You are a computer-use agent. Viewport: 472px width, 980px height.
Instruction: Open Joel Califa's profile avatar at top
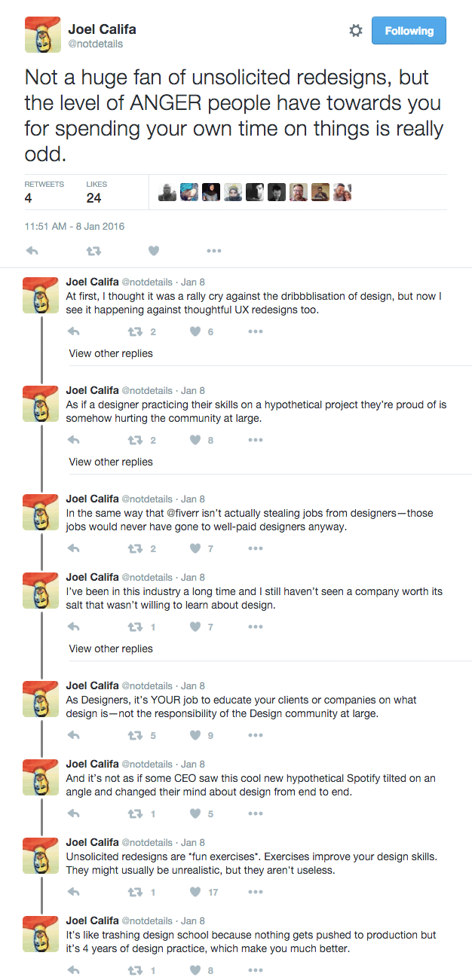tap(43, 35)
